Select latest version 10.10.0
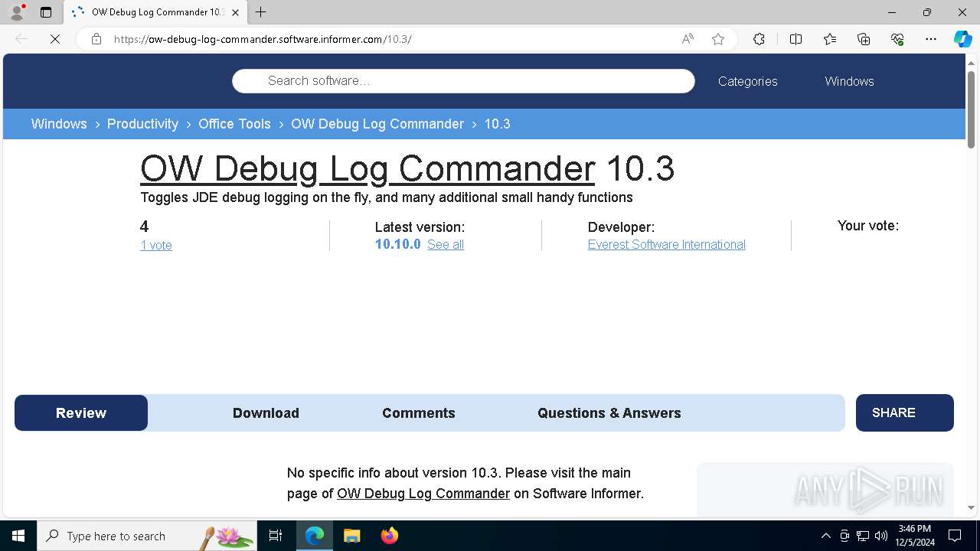 398,244
